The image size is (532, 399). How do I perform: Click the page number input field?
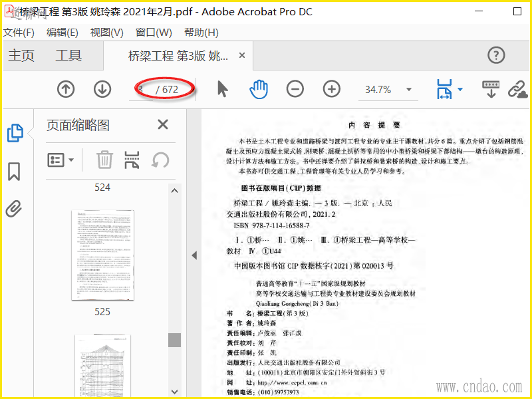141,90
